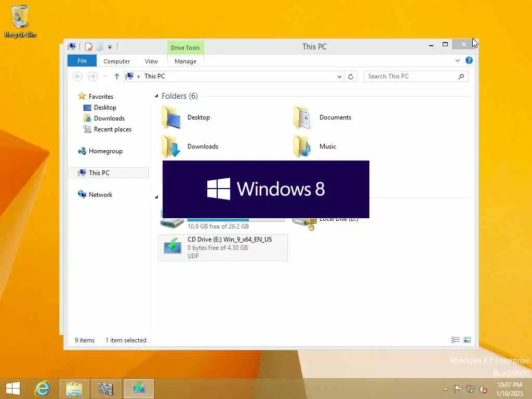532x399 pixels.
Task: Select the Desktop folder icon in Folders
Action: point(171,117)
